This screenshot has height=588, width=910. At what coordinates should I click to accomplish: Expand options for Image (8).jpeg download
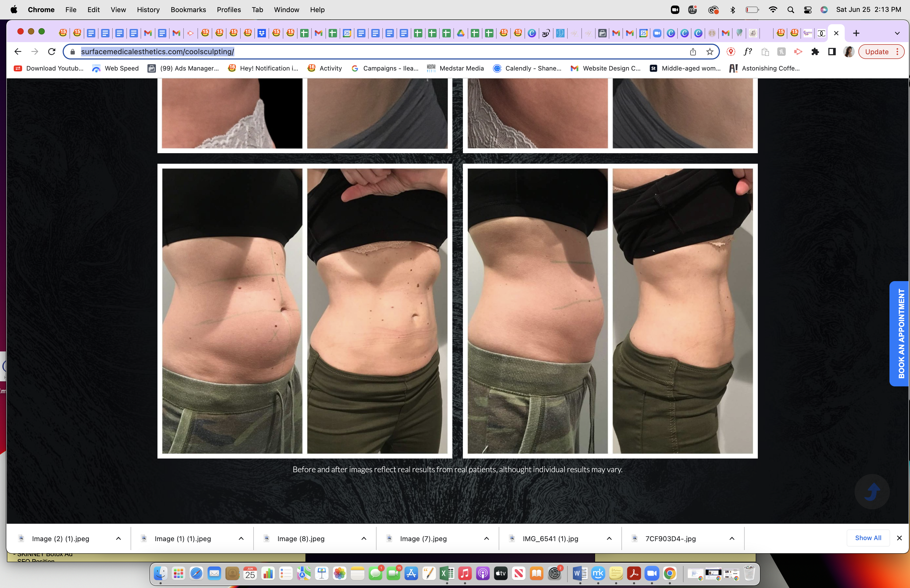pyautogui.click(x=364, y=538)
